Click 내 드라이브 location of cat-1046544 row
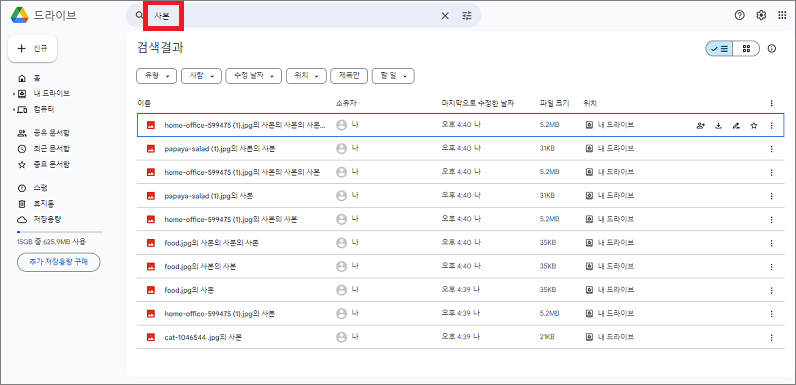796x385 pixels. click(610, 337)
